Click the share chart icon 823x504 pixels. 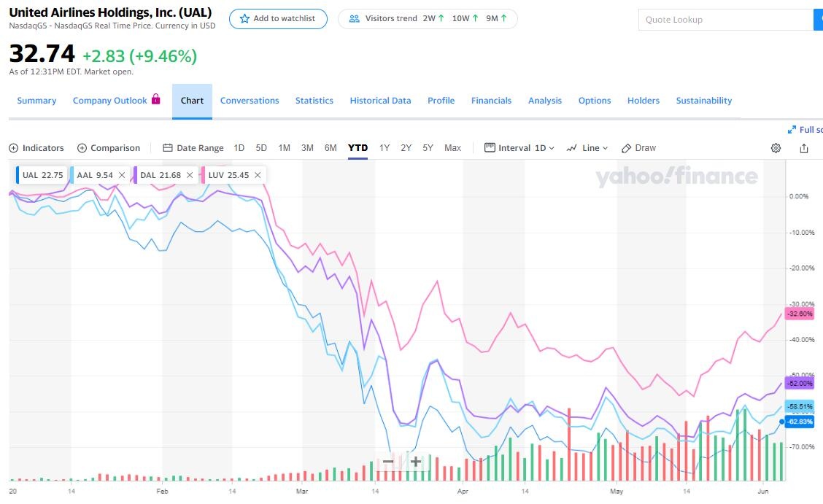[804, 148]
